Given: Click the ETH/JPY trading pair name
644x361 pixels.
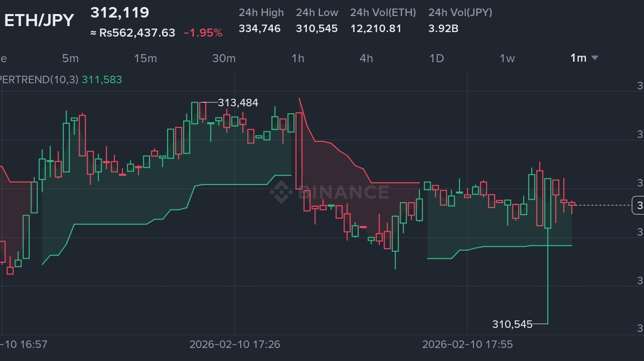Looking at the screenshot, I should (39, 21).
